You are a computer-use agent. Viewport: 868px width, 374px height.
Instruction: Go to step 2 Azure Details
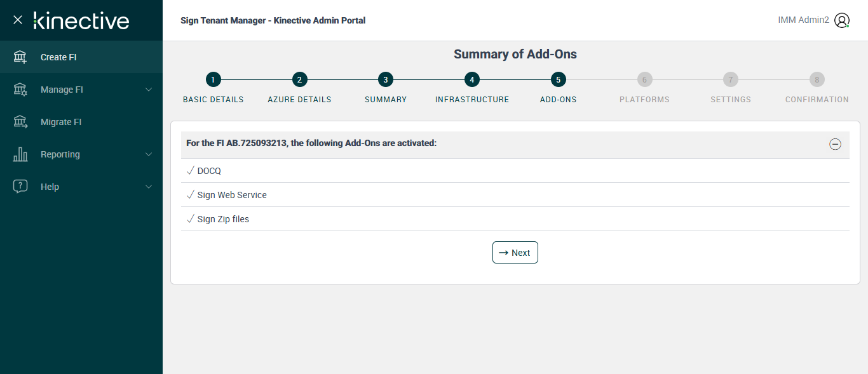click(299, 80)
